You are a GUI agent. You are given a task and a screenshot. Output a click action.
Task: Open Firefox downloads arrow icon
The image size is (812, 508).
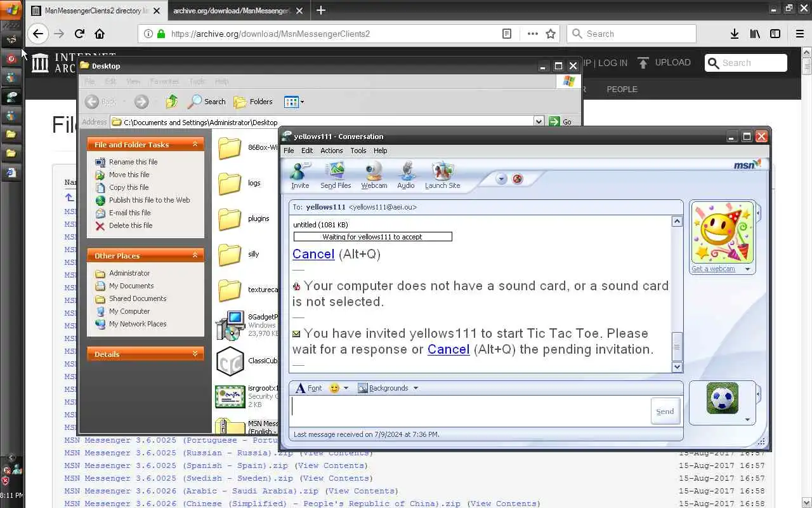pos(735,34)
